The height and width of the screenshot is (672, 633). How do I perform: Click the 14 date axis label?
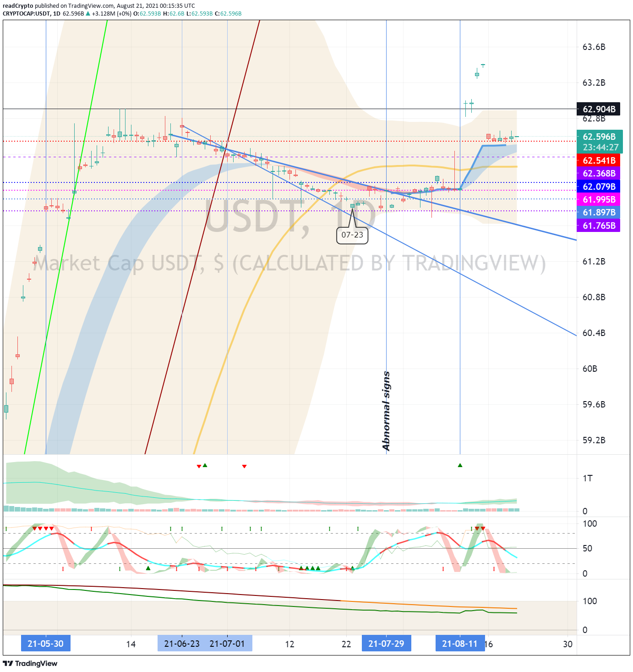pos(131,644)
